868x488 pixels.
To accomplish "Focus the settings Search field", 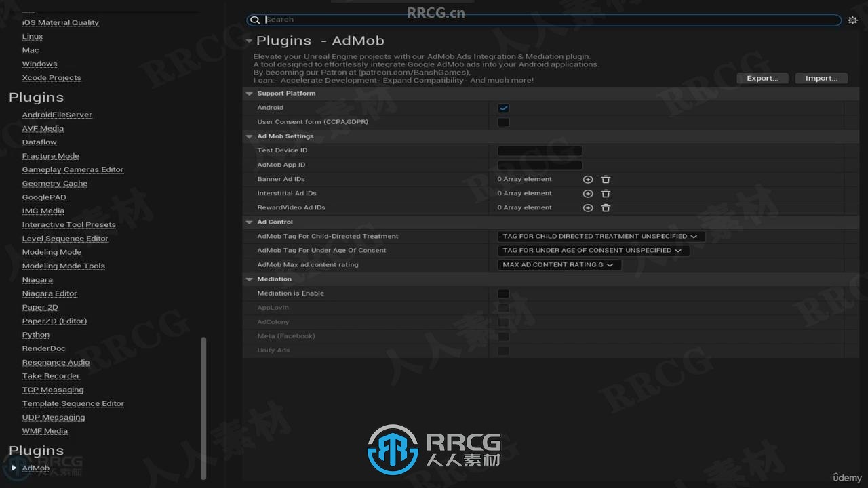I will pos(545,20).
